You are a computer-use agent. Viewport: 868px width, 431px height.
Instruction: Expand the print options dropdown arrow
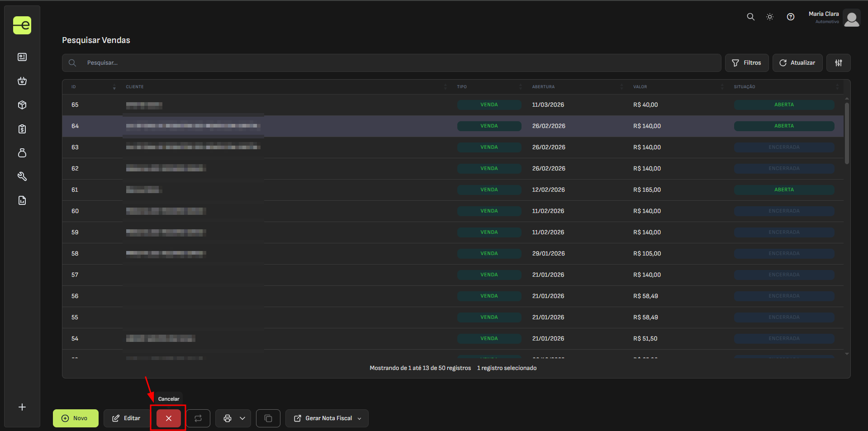242,418
